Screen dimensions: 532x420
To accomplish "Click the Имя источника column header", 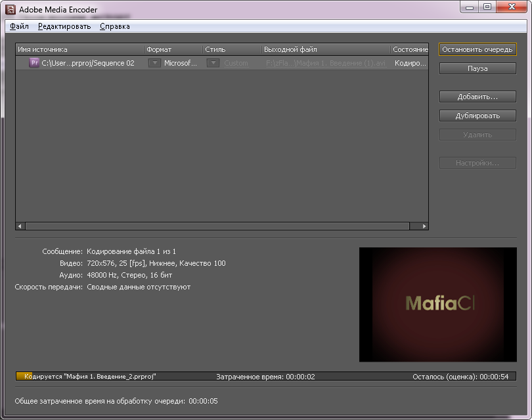I will (80, 49).
